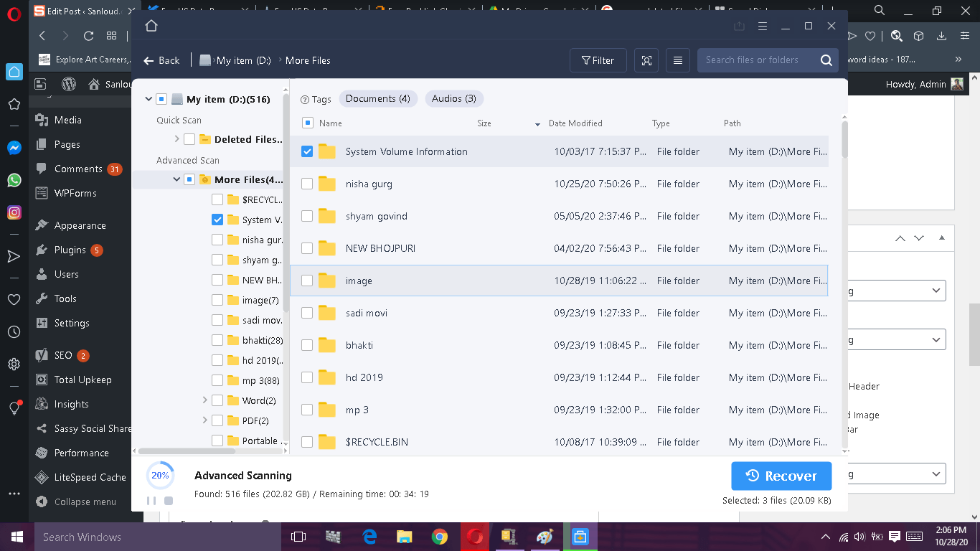
Task: Pause the advanced scanning
Action: point(151,500)
